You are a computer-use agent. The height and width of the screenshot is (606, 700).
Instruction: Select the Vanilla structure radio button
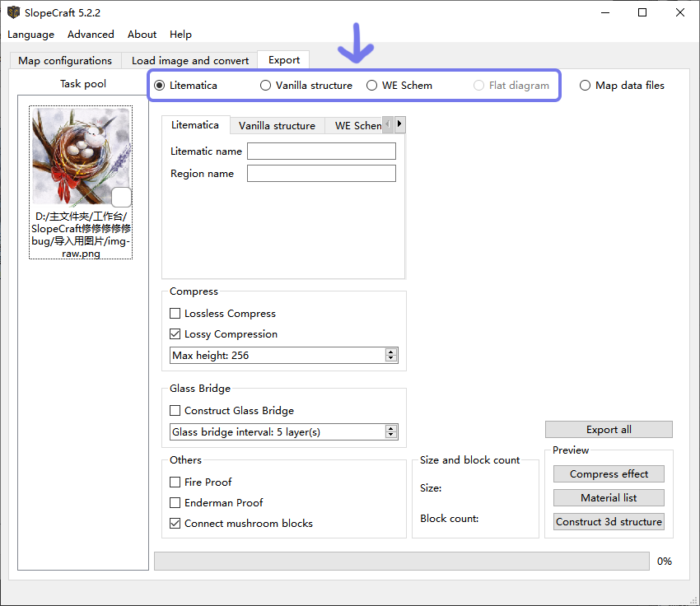tap(265, 86)
